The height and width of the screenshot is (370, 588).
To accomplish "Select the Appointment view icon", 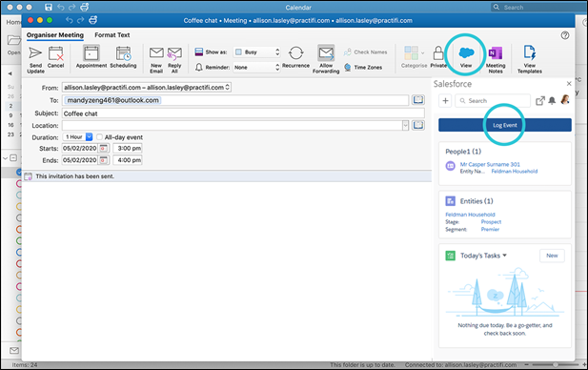I will pyautogui.click(x=91, y=53).
